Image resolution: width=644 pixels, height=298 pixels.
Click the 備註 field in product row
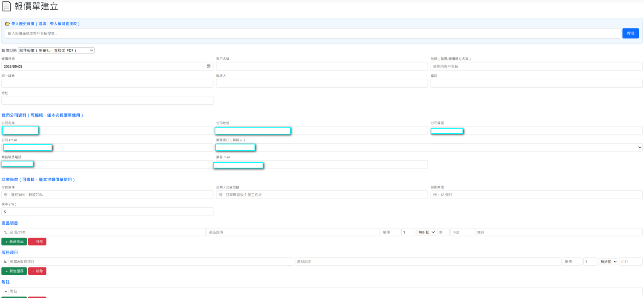click(x=559, y=232)
